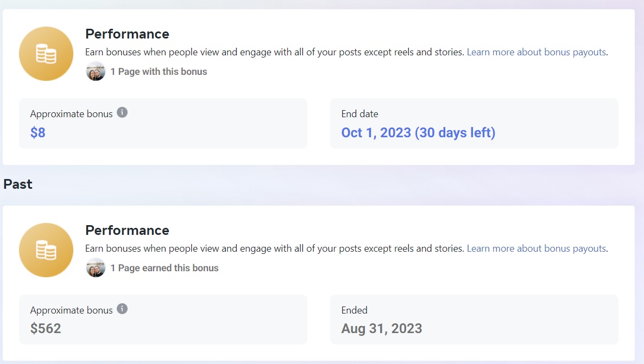The height and width of the screenshot is (364, 644).
Task: Click the current bonus 'Performance' heading
Action: 127,34
